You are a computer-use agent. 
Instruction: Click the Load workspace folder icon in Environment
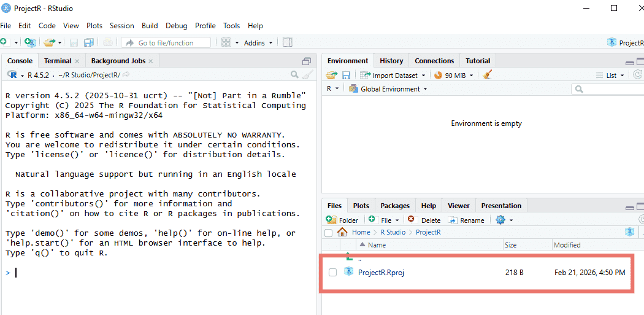[331, 75]
